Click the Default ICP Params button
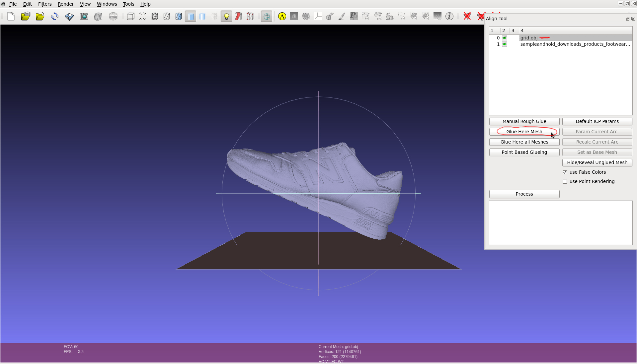 coord(597,121)
